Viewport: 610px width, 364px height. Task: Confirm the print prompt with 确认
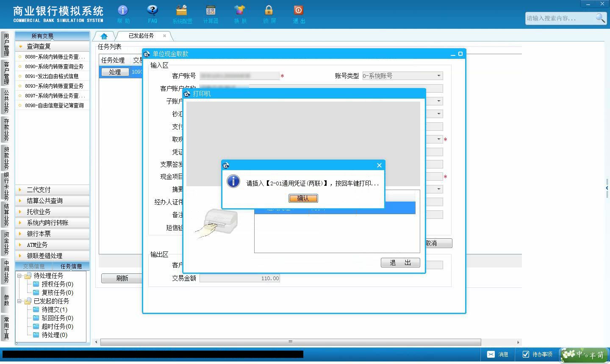[303, 198]
